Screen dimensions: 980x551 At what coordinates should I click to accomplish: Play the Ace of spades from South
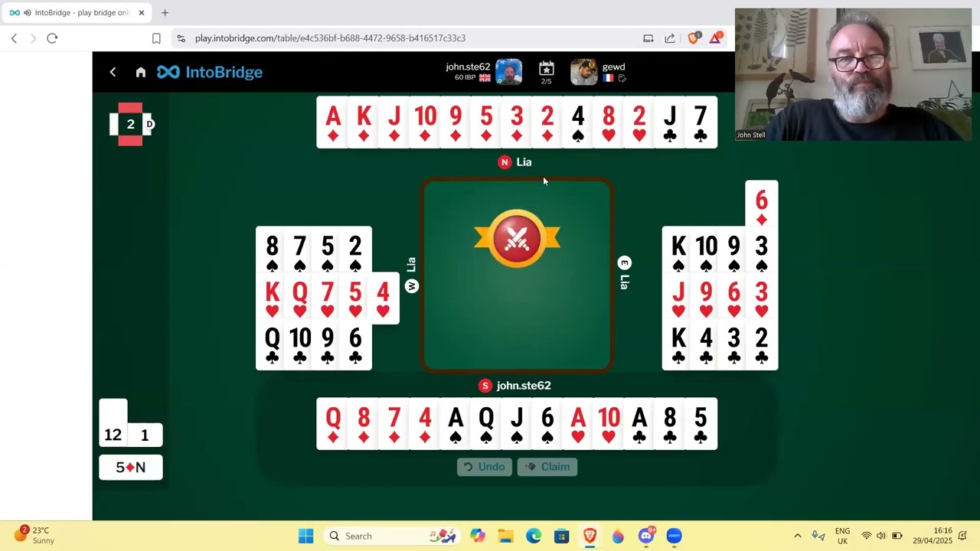(456, 424)
